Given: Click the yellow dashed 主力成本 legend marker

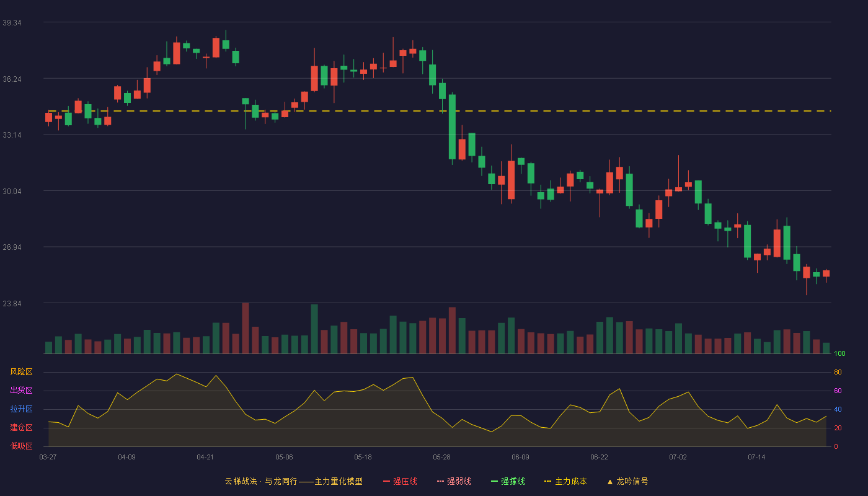Looking at the screenshot, I should pyautogui.click(x=548, y=481).
